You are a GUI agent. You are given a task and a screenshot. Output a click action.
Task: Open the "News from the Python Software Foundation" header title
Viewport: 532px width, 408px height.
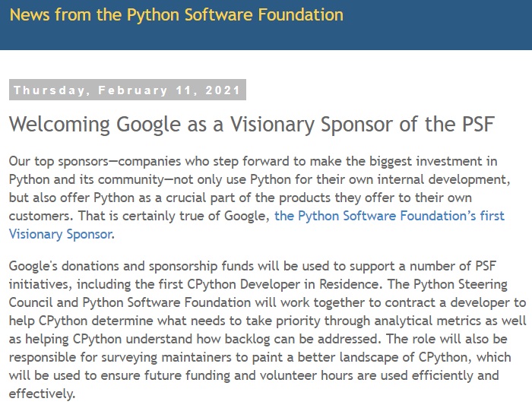[176, 14]
